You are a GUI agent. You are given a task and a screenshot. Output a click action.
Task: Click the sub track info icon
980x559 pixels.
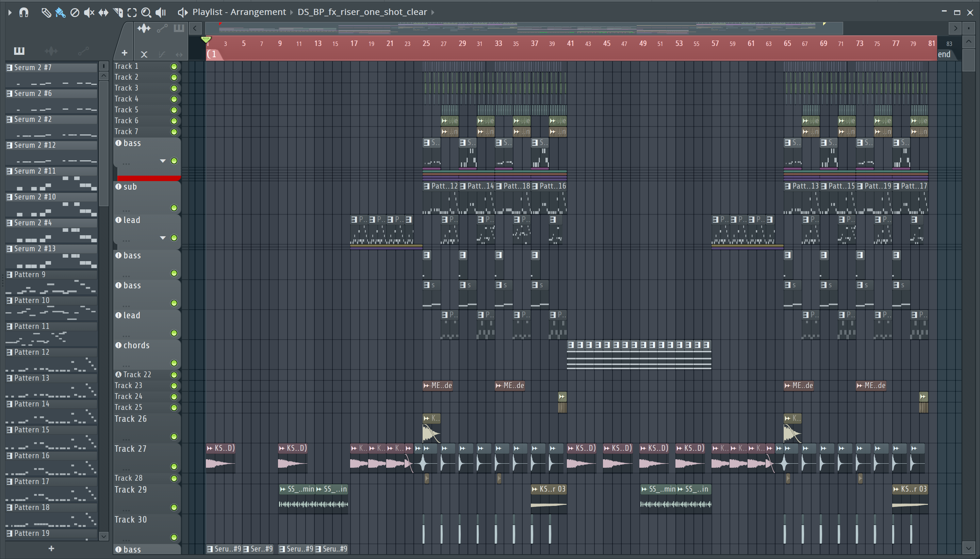coord(118,187)
